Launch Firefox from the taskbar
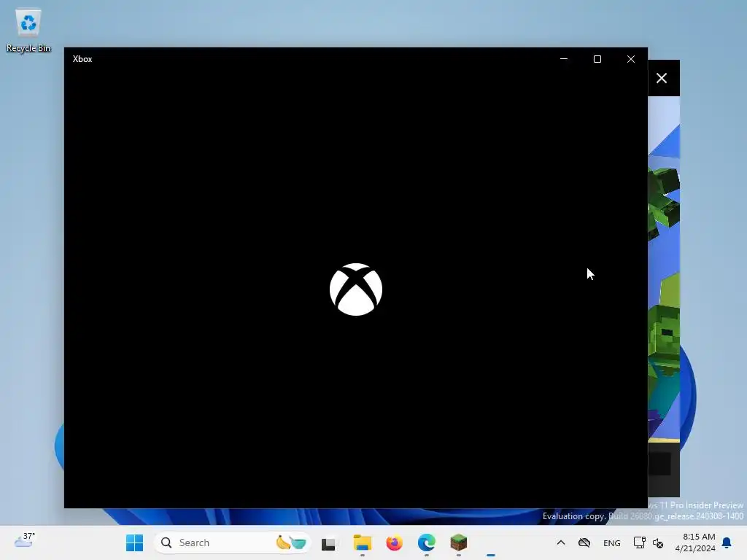The image size is (747, 560). coord(395,542)
